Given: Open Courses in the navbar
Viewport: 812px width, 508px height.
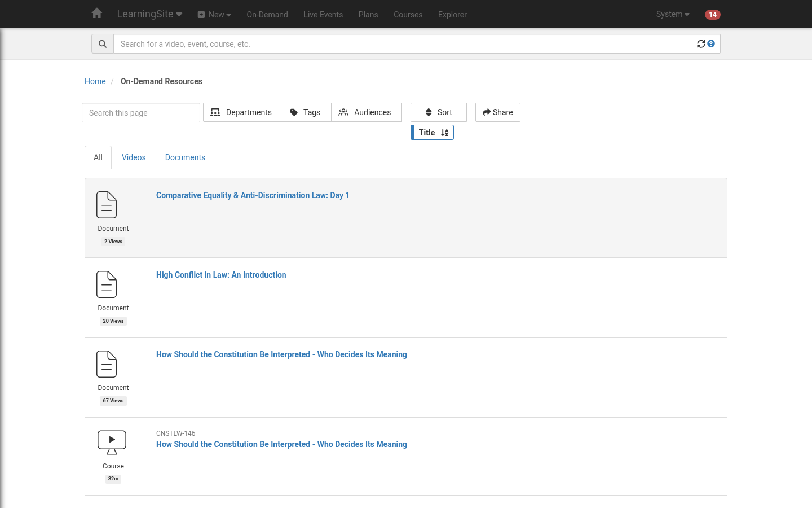Looking at the screenshot, I should [x=408, y=15].
